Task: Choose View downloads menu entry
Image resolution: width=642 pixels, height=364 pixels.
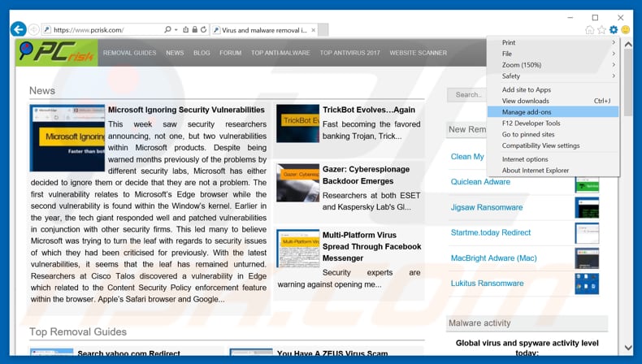Action: point(553,101)
